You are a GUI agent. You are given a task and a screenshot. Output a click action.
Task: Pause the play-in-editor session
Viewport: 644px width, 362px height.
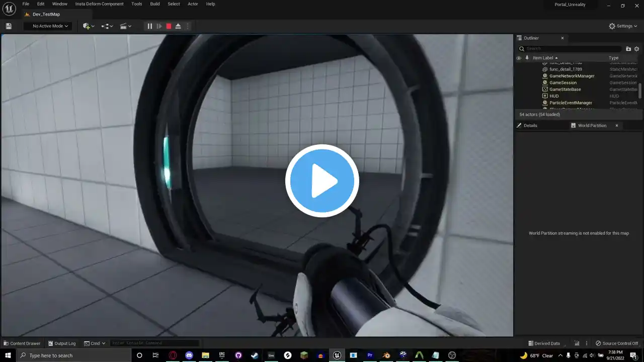[149, 26]
